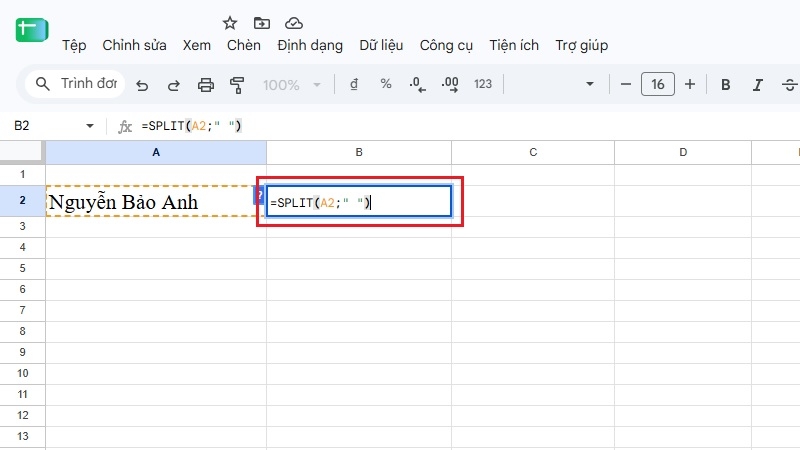Open the 100% zoom dropdown
800x450 pixels.
[x=291, y=85]
